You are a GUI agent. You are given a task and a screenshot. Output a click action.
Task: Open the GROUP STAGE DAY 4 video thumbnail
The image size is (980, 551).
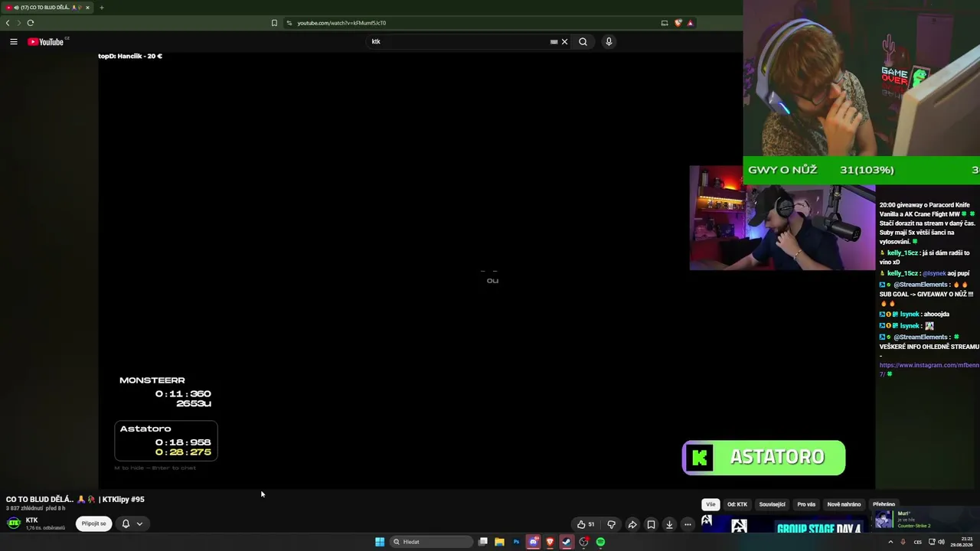click(786, 524)
